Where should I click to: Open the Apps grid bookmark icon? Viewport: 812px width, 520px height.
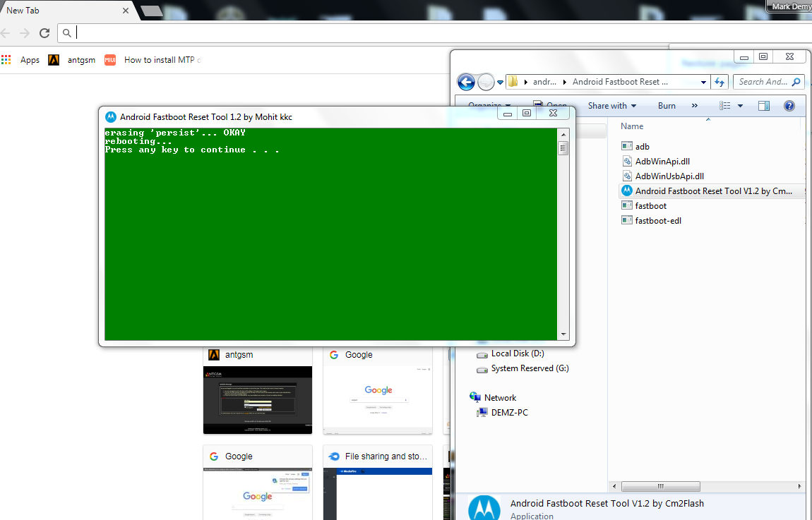click(6, 60)
